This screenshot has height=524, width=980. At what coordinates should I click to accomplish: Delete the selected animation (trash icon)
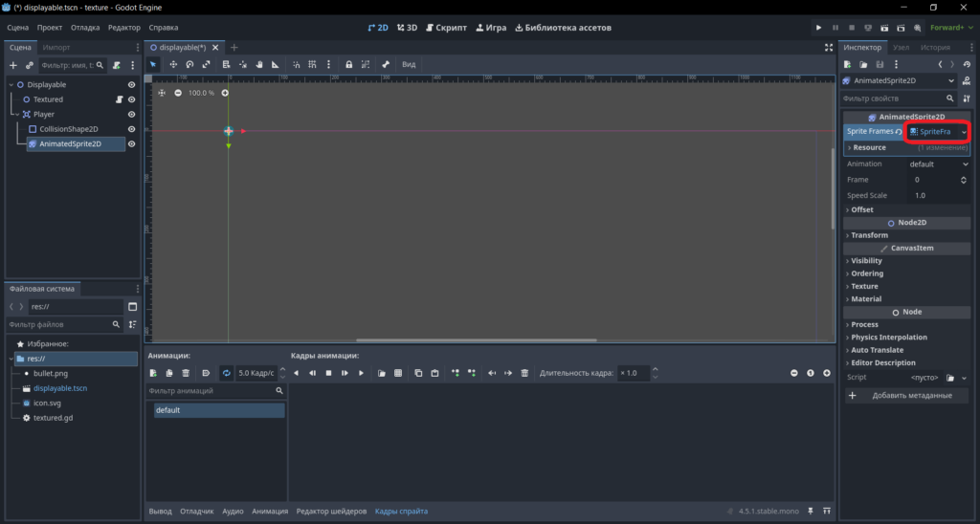[x=186, y=373]
